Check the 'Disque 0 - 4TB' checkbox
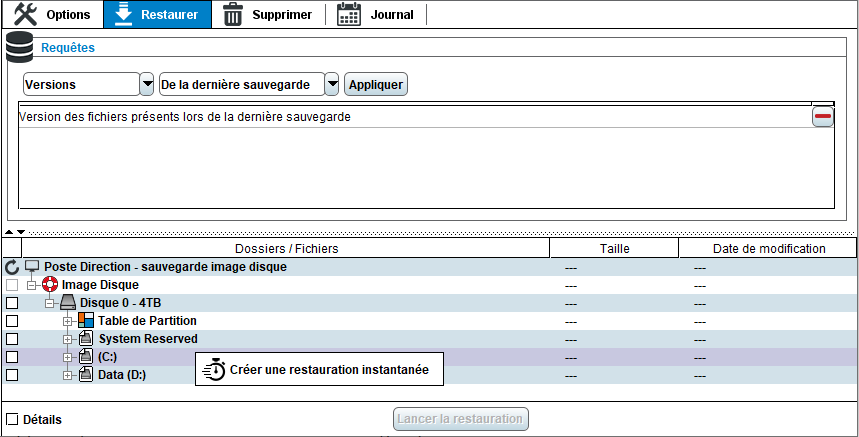The image size is (859, 437). coord(12,303)
